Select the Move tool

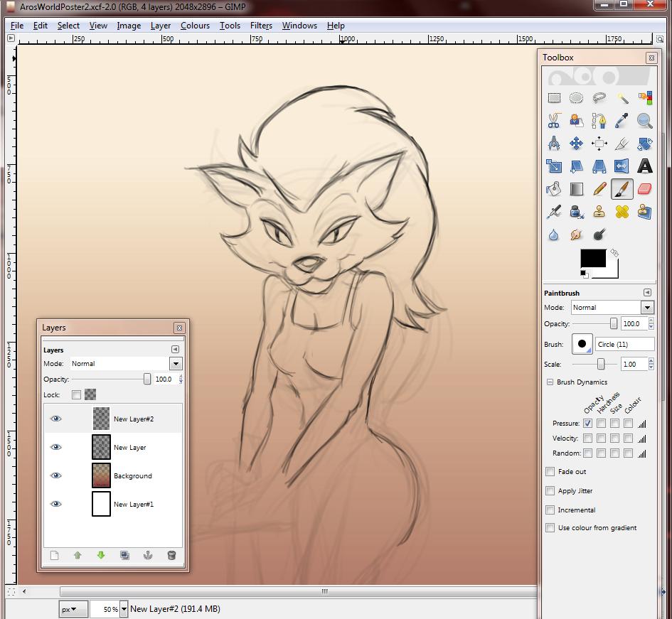coord(577,144)
